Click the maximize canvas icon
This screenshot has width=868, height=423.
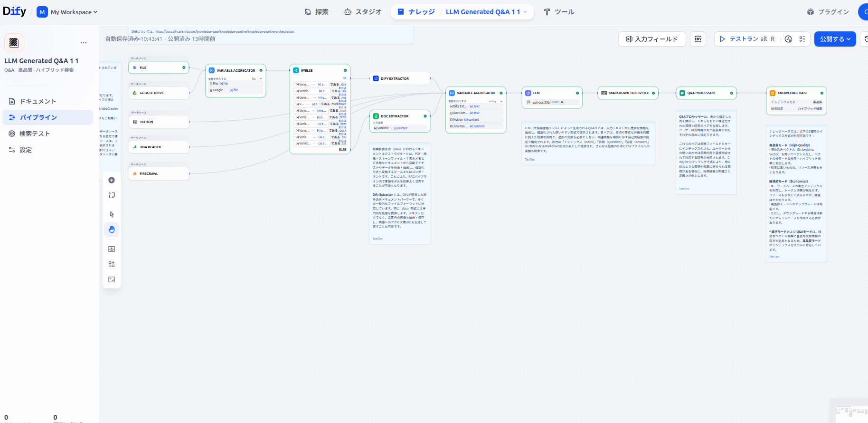click(112, 279)
